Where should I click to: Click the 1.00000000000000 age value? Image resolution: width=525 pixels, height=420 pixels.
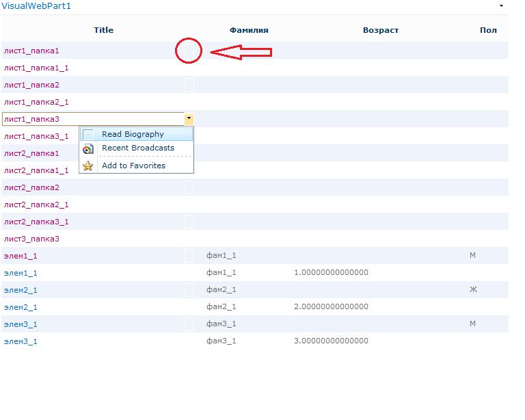point(331,272)
